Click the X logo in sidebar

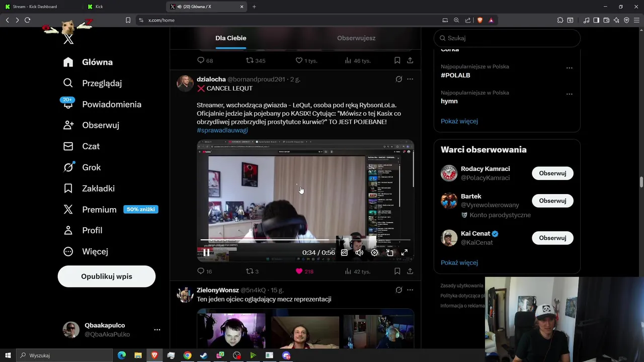(68, 39)
